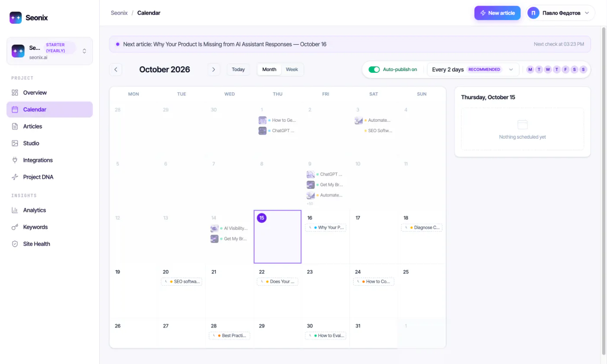Click the Studio image icon in the sidebar
The height and width of the screenshot is (364, 607).
[15, 143]
